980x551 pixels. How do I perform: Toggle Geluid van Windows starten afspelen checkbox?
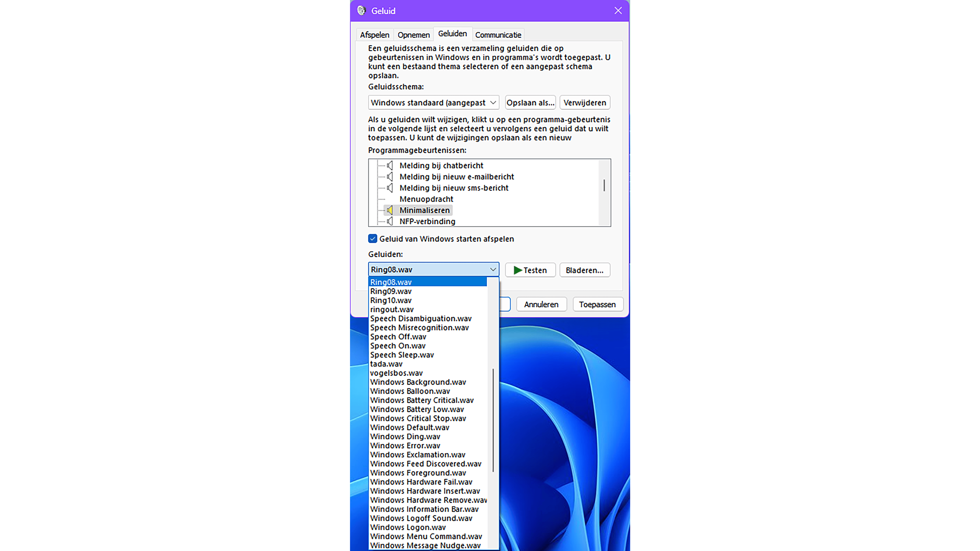tap(372, 239)
